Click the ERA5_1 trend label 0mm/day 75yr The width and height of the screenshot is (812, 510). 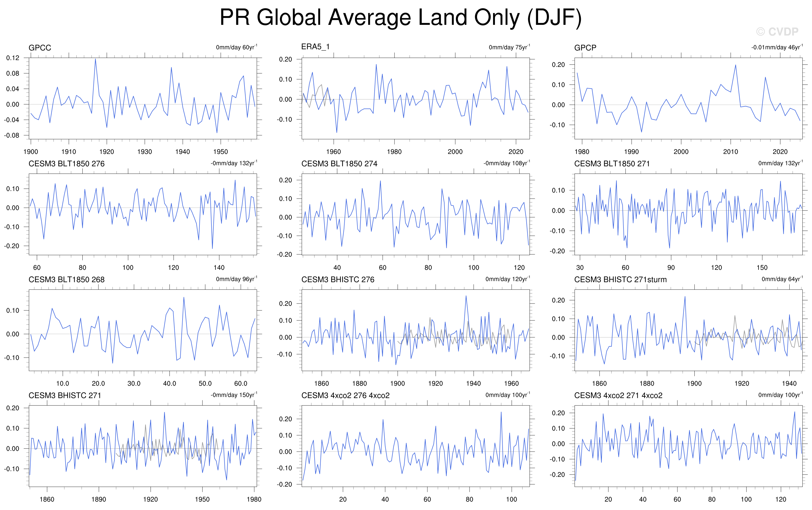tap(509, 47)
